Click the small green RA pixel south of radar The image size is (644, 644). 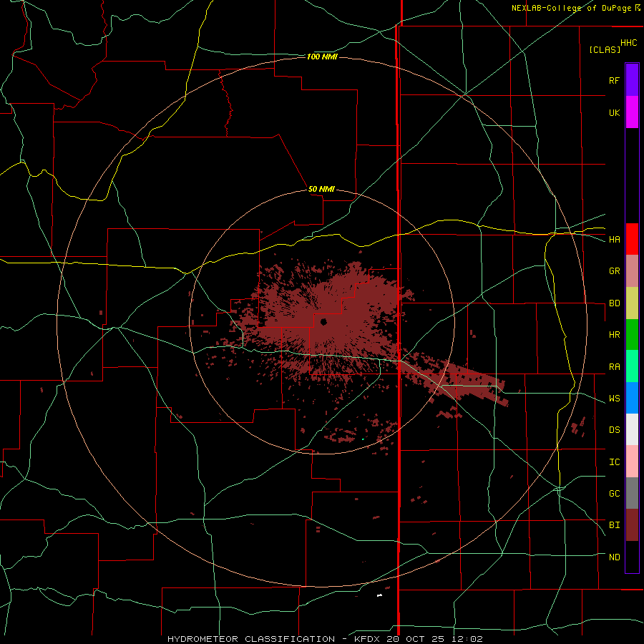coord(363,439)
